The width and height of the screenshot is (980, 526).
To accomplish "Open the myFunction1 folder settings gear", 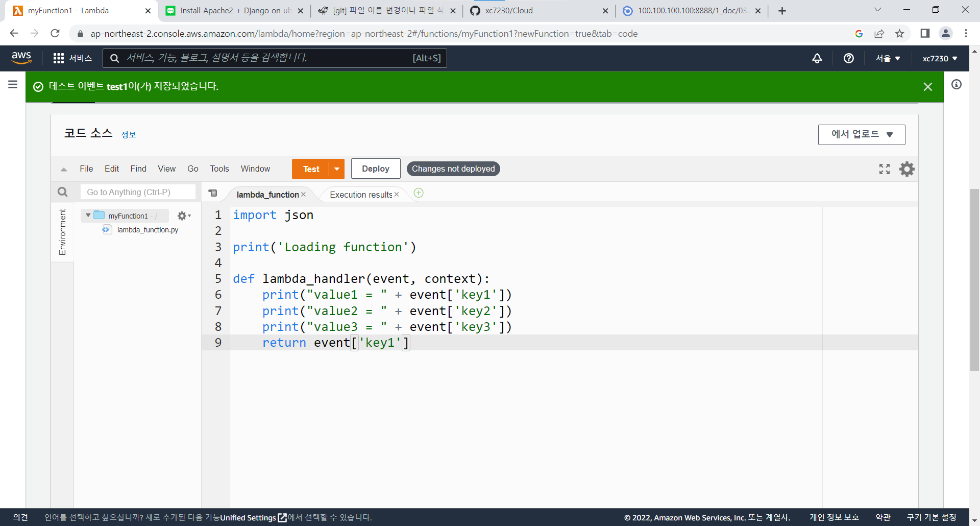I will click(x=184, y=216).
